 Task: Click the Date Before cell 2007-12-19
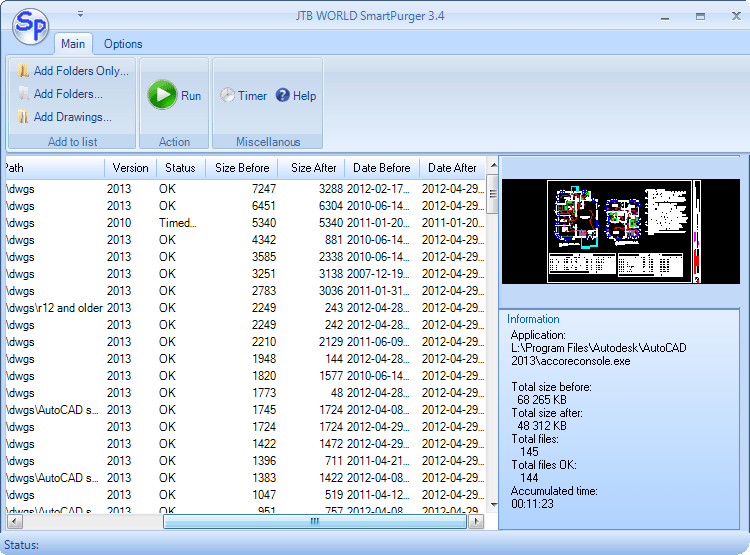tap(378, 274)
